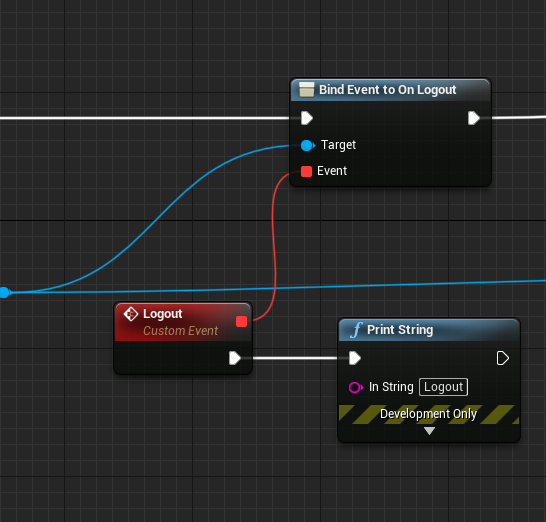Select the Logout Custom Event node header
The height and width of the screenshot is (522, 546).
pyautogui.click(x=183, y=322)
